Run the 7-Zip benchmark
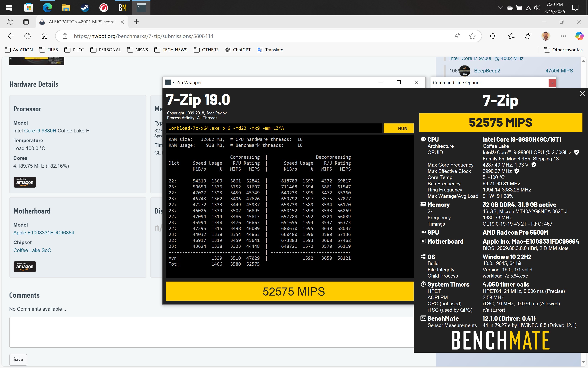 (x=399, y=128)
